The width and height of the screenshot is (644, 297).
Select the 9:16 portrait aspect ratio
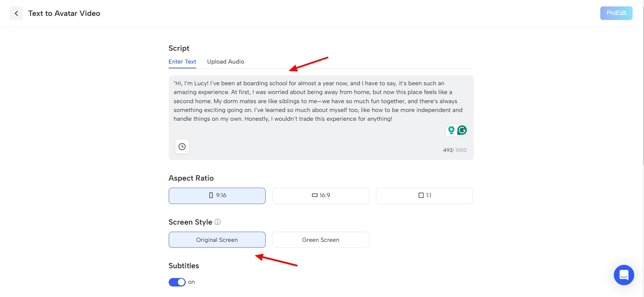(217, 196)
